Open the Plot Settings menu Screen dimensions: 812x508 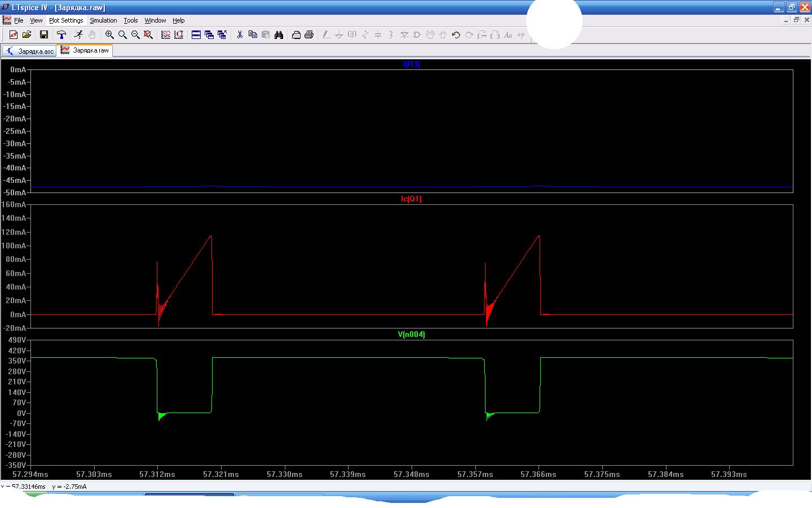point(66,20)
